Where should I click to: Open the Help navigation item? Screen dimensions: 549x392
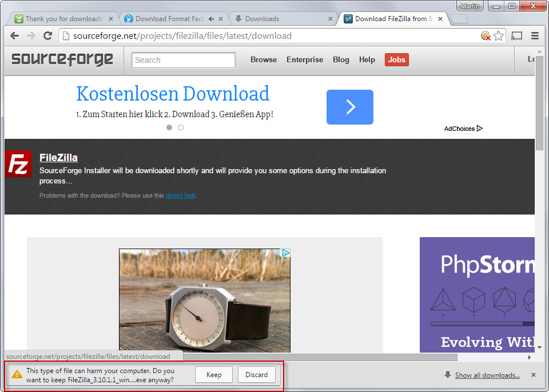367,59
